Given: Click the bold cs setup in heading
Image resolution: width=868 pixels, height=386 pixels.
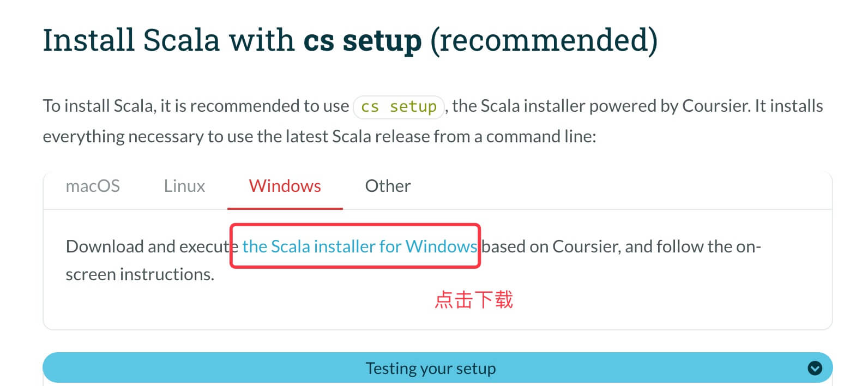Looking at the screenshot, I should pos(363,40).
